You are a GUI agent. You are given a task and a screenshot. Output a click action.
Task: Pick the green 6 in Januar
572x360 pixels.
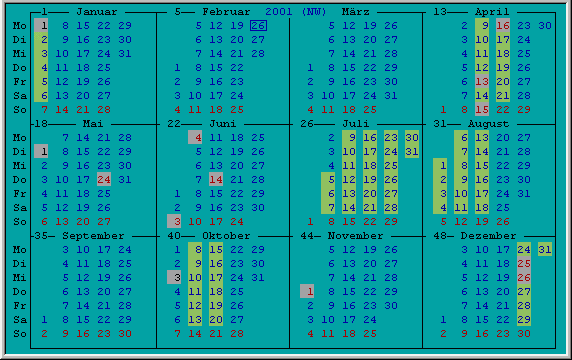[41, 96]
